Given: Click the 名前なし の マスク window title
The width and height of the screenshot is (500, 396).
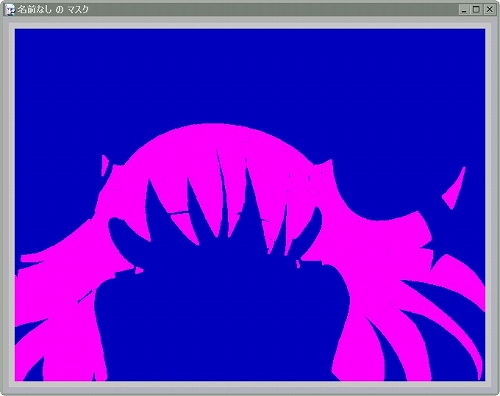Looking at the screenshot, I should pyautogui.click(x=53, y=10).
